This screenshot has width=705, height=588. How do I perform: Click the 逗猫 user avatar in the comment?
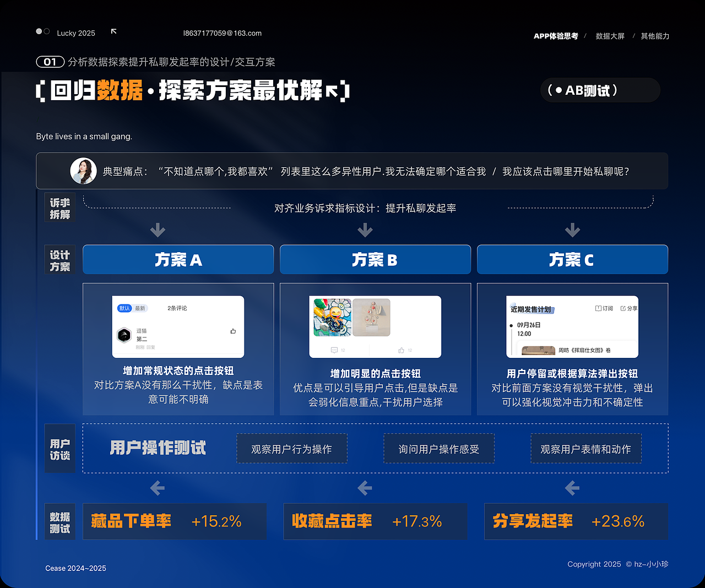(124, 335)
